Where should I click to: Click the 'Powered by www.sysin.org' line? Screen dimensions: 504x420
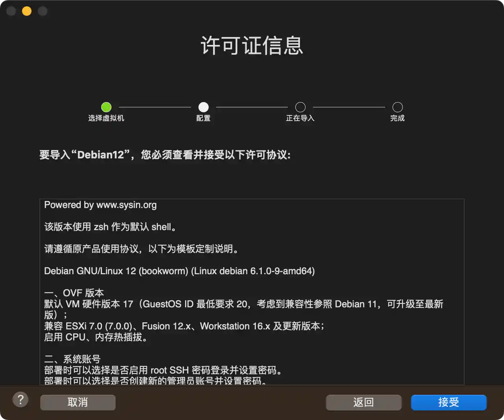tap(100, 205)
